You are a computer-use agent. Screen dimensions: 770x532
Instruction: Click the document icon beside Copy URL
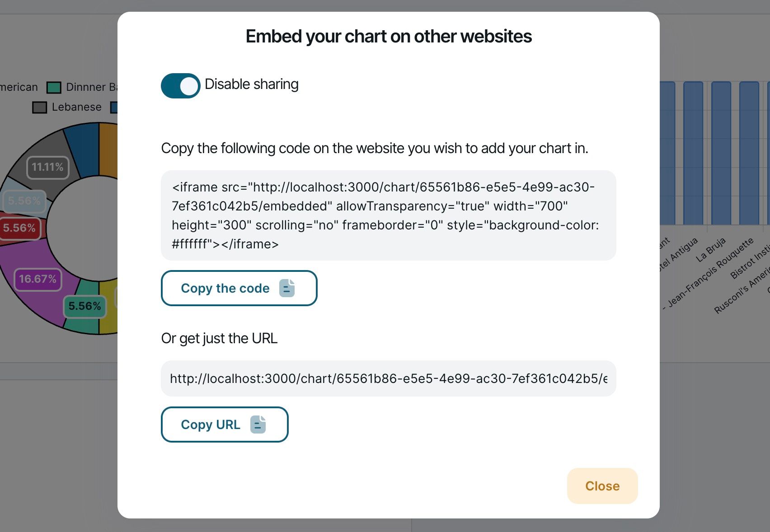(x=258, y=425)
